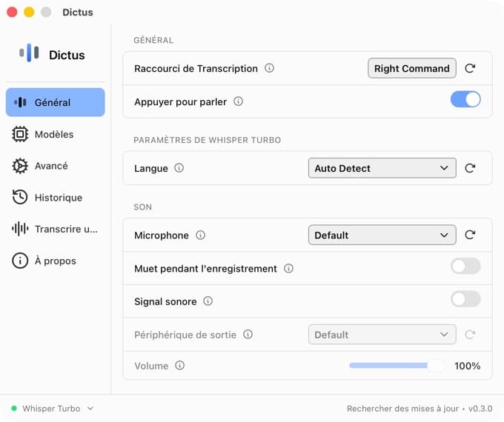Click info icon next to Volume
This screenshot has width=504, height=422.
pos(180,365)
